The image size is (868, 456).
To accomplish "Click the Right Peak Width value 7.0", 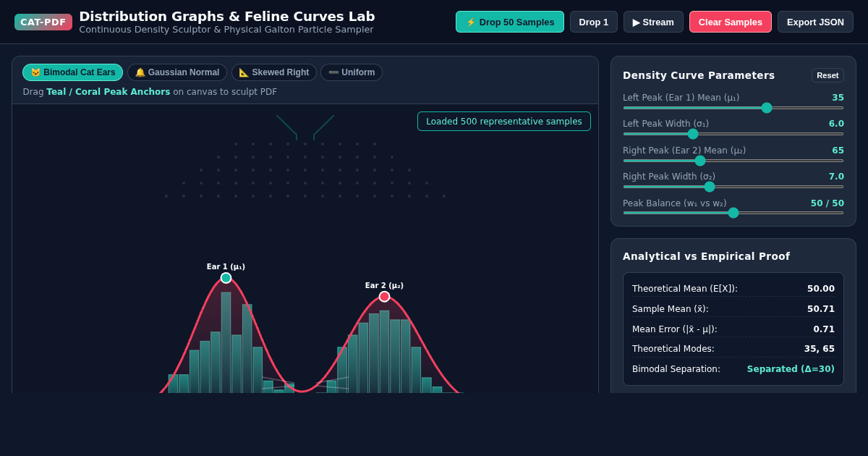I will point(836,177).
